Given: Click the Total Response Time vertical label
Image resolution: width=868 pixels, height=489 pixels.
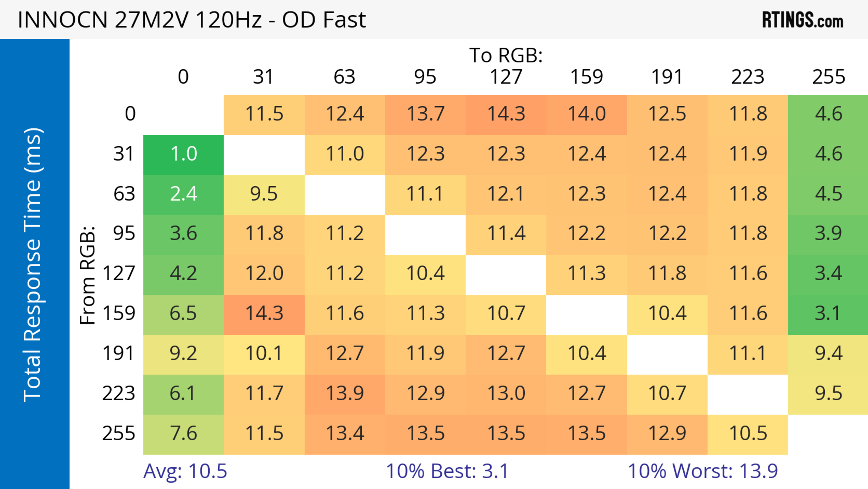Looking at the screenshot, I should click(33, 265).
